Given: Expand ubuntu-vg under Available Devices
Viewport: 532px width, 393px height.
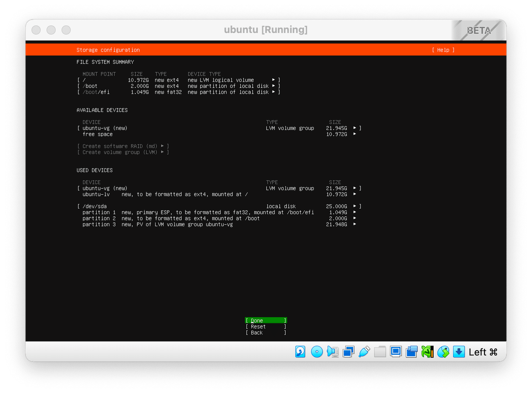Looking at the screenshot, I should [x=219, y=128].
